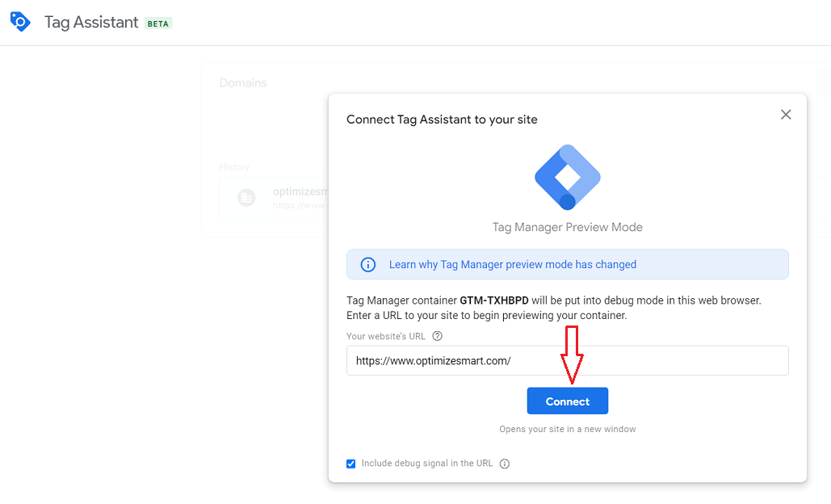Focus the website URL input field
831x504 pixels.
[x=567, y=361]
